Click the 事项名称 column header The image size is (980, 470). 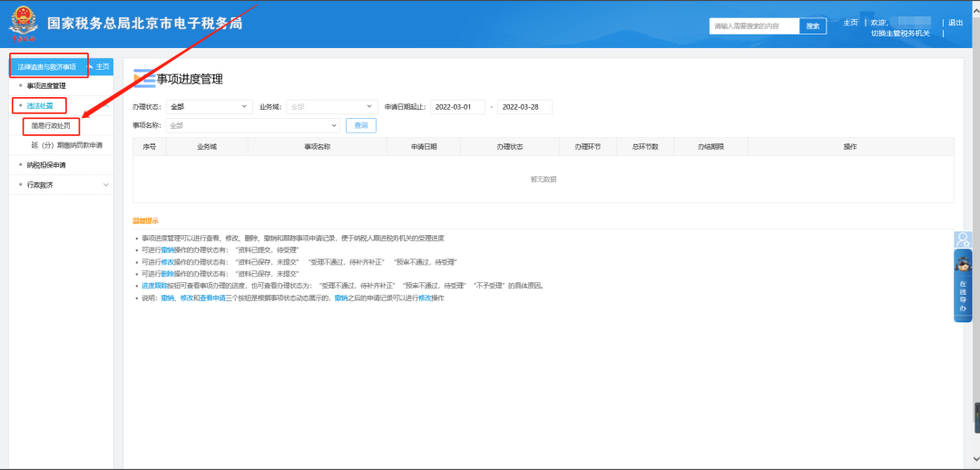pyautogui.click(x=318, y=146)
